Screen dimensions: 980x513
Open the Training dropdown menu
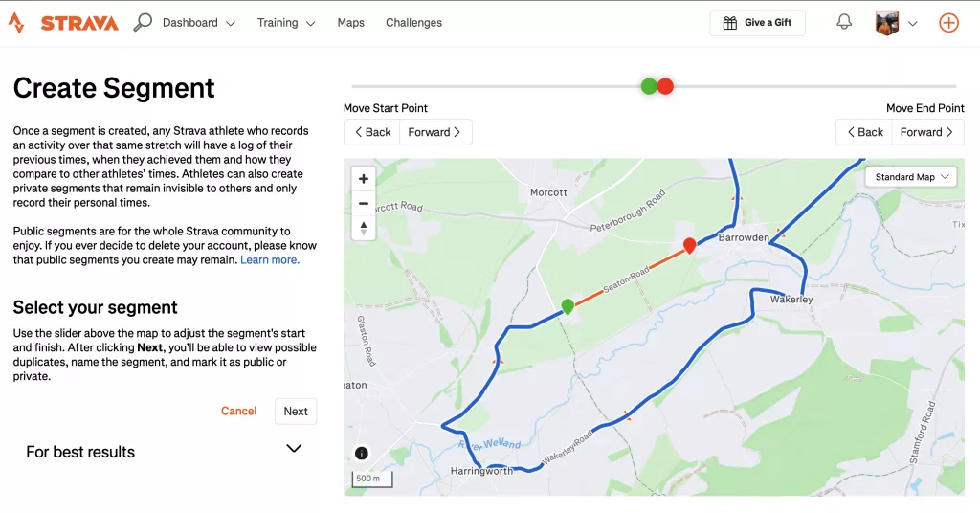point(285,23)
